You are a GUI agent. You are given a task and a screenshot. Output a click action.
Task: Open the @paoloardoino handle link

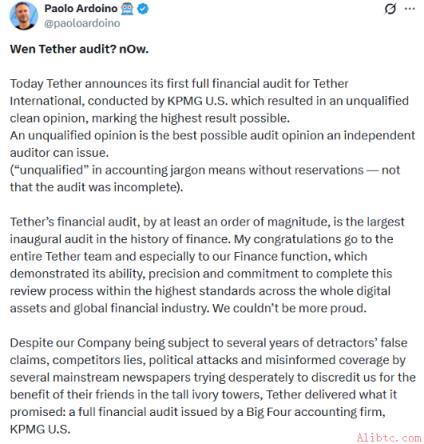(x=82, y=23)
